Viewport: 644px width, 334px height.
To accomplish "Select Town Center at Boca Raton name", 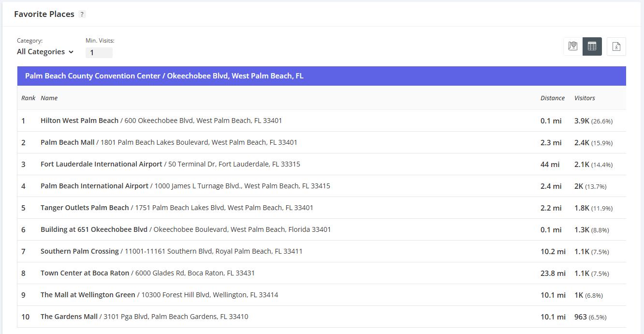I will point(85,273).
